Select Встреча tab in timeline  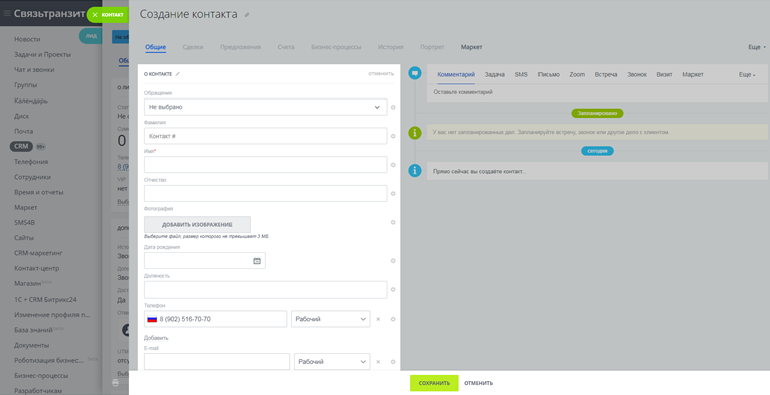click(605, 75)
